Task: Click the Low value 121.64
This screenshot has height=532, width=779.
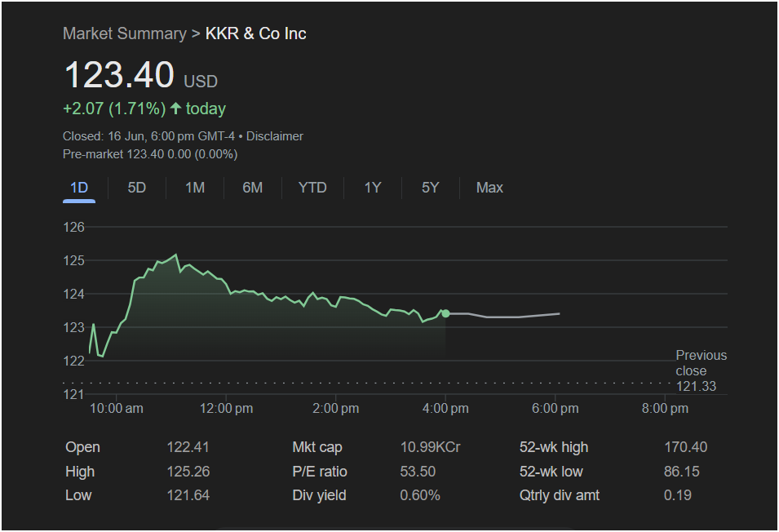Action: point(188,495)
